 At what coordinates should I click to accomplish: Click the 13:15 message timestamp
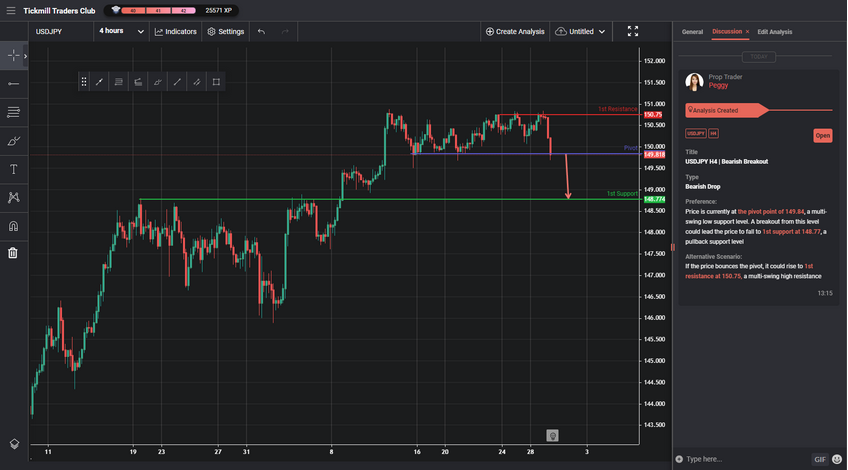[825, 293]
